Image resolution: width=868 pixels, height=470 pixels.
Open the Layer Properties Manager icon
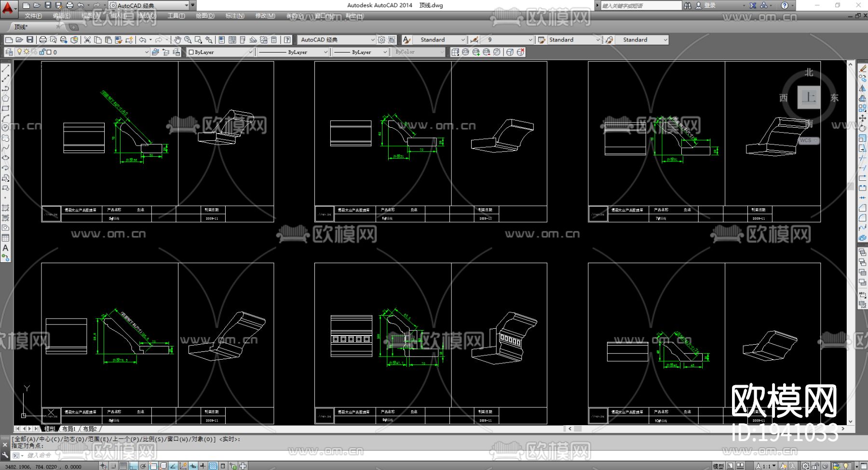9,52
